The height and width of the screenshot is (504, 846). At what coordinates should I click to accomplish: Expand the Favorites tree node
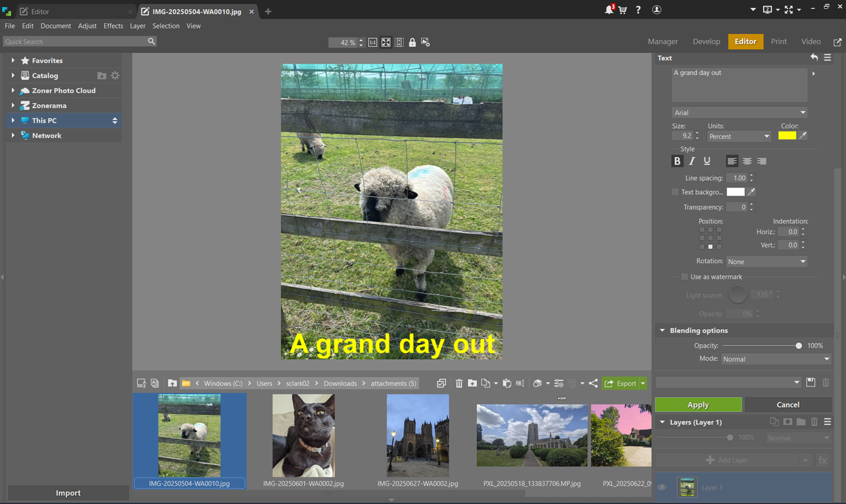point(13,60)
